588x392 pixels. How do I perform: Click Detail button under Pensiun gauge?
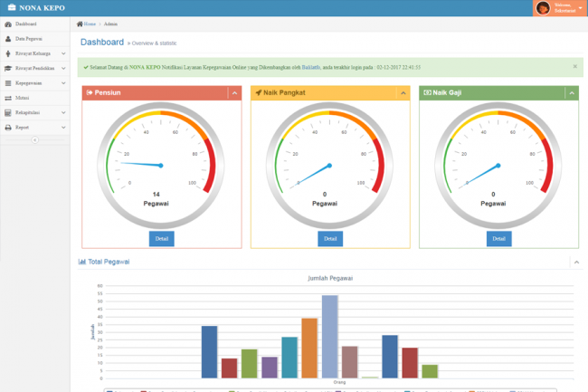point(162,239)
